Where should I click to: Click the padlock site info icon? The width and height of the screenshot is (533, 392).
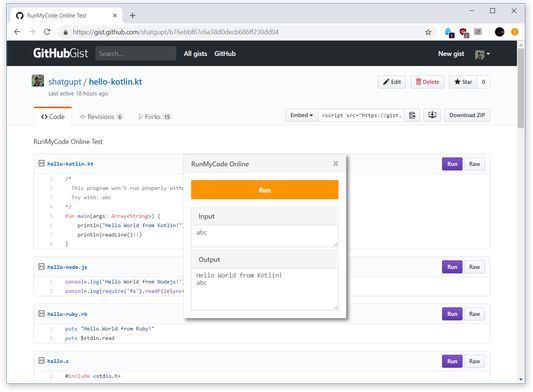coord(65,32)
